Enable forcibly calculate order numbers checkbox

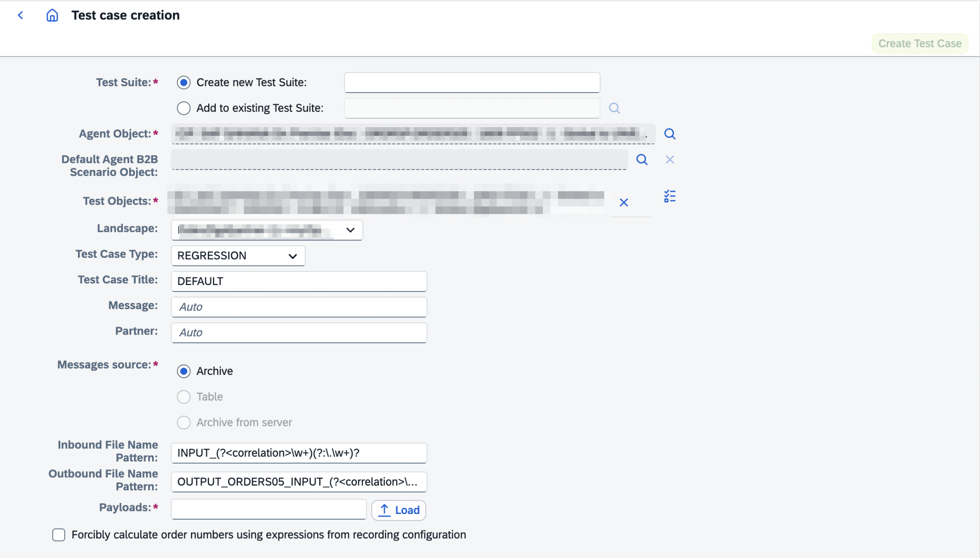click(59, 535)
